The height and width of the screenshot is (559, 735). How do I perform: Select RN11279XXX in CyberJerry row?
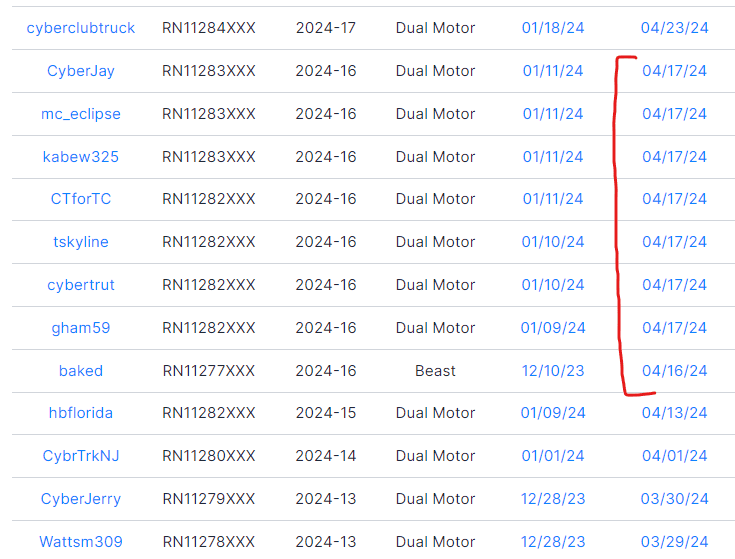(209, 499)
